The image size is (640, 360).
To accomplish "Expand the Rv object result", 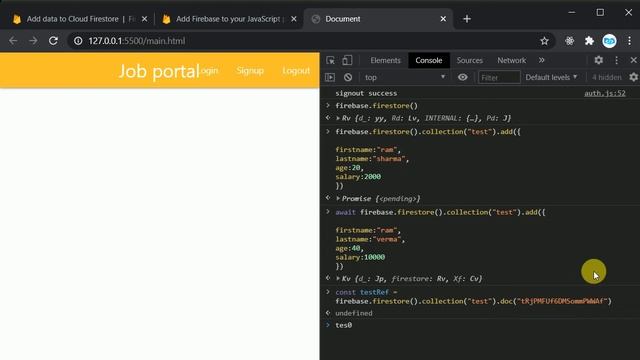I will (338, 118).
